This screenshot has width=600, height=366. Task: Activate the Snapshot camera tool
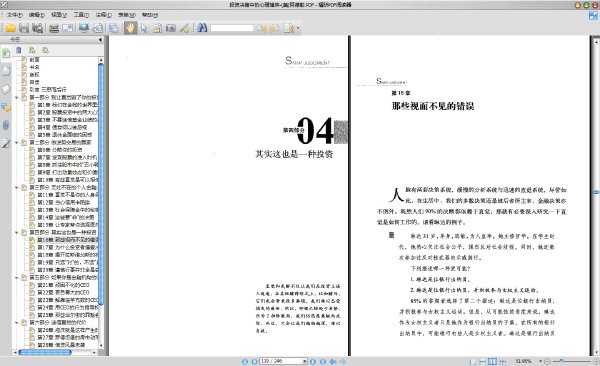tap(171, 28)
